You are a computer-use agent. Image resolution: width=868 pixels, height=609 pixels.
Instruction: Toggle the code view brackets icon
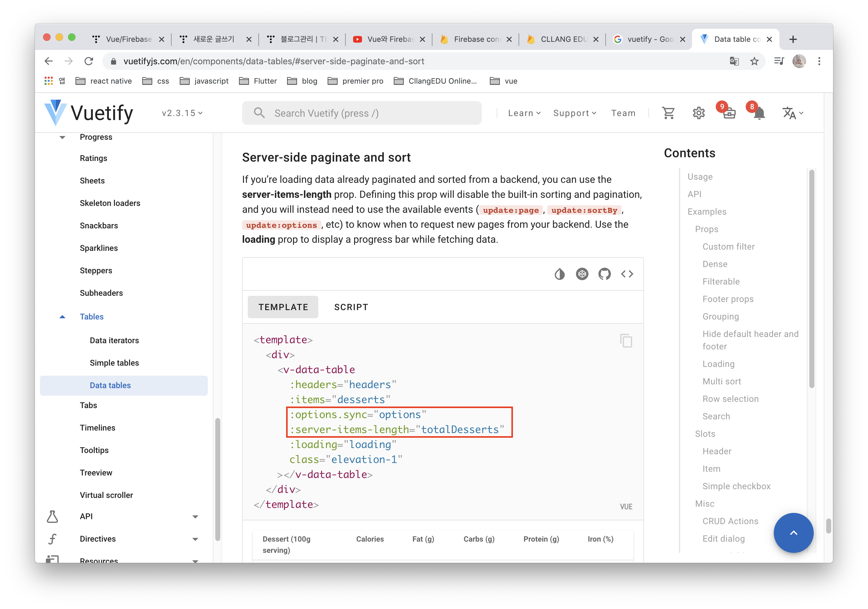(x=627, y=274)
